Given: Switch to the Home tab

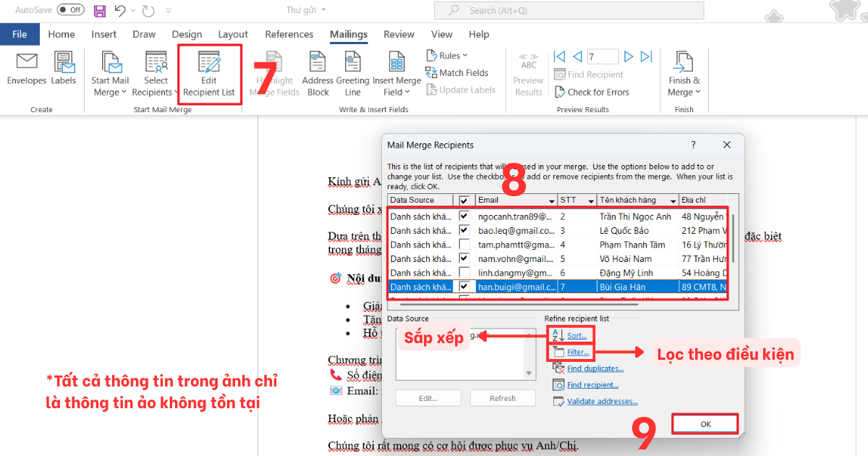Looking at the screenshot, I should pyautogui.click(x=61, y=34).
